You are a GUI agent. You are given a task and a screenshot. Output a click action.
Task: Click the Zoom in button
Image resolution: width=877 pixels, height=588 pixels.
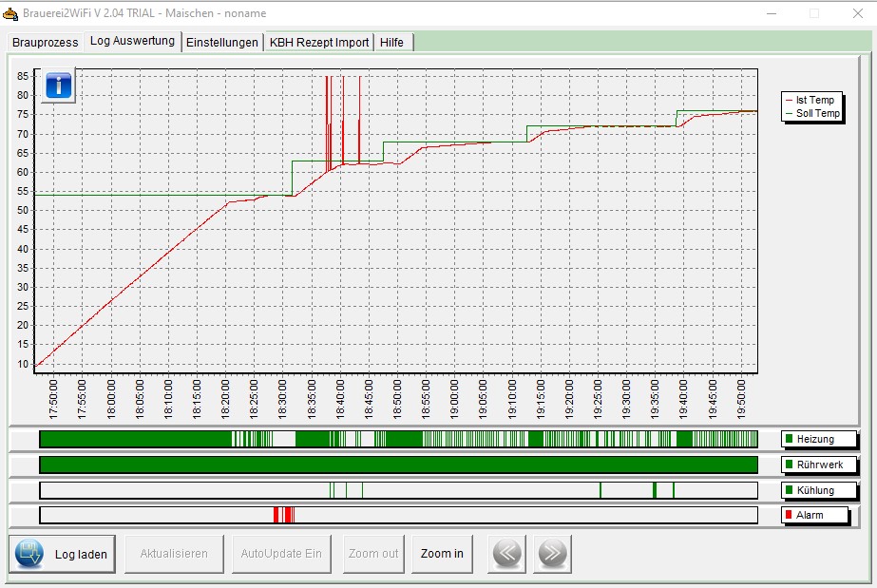click(442, 553)
